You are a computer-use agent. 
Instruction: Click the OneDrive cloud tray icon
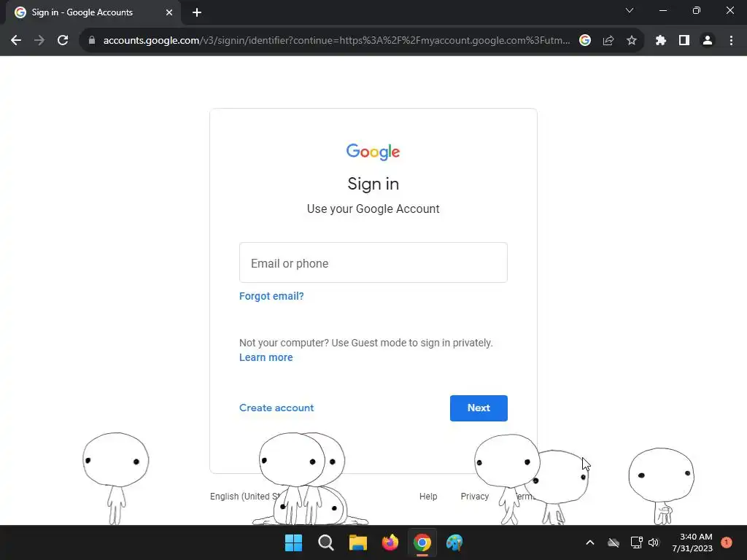(x=614, y=542)
